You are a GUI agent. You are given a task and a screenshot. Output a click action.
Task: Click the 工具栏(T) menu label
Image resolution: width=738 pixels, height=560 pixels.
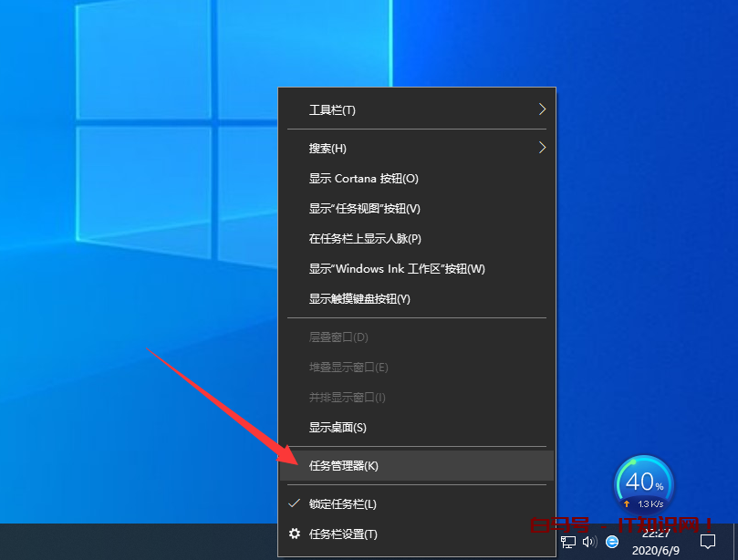(332, 110)
